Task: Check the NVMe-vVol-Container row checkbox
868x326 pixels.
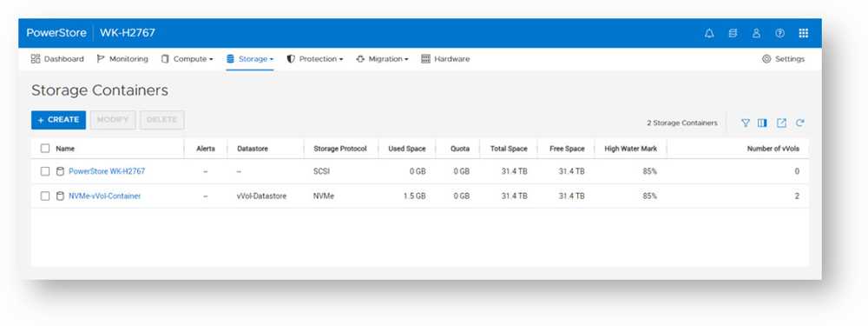Action: pos(45,196)
